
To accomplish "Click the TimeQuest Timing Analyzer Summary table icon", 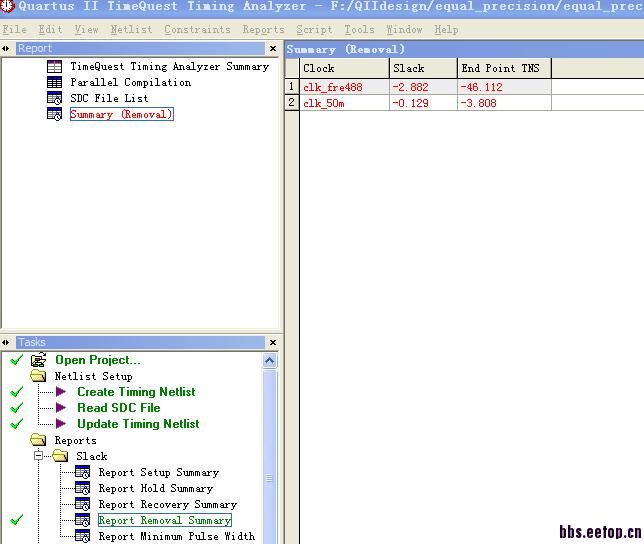I will click(x=54, y=67).
